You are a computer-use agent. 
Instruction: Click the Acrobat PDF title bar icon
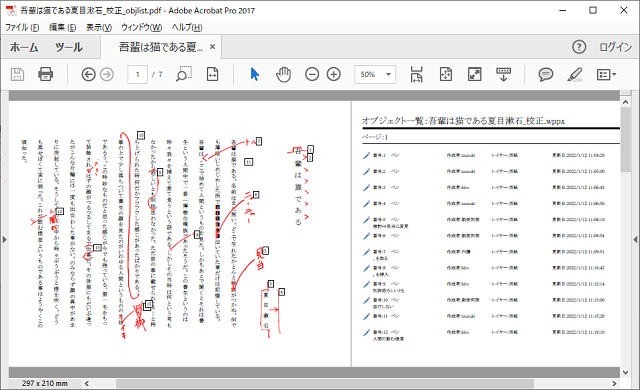pyautogui.click(x=11, y=10)
